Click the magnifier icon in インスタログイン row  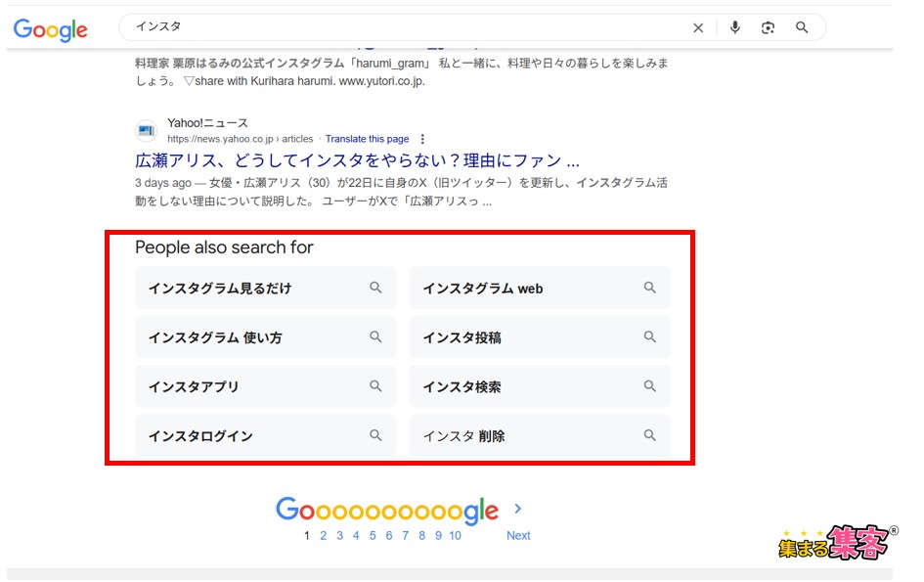(375, 435)
